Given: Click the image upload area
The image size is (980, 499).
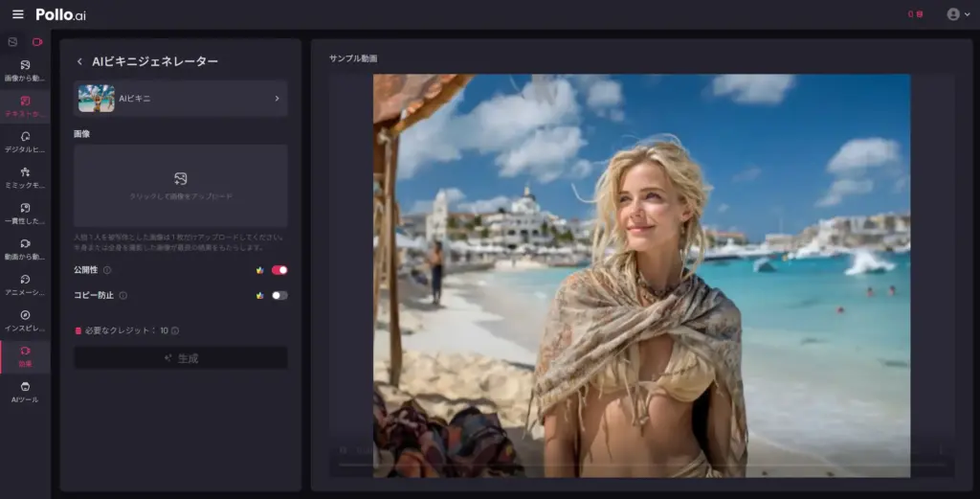Looking at the screenshot, I should click(181, 186).
